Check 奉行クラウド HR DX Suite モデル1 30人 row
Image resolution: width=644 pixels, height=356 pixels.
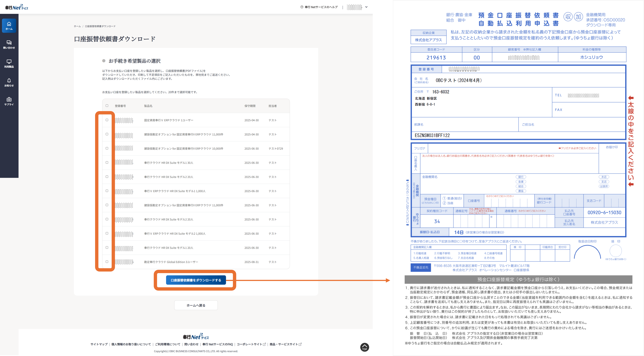click(x=107, y=162)
